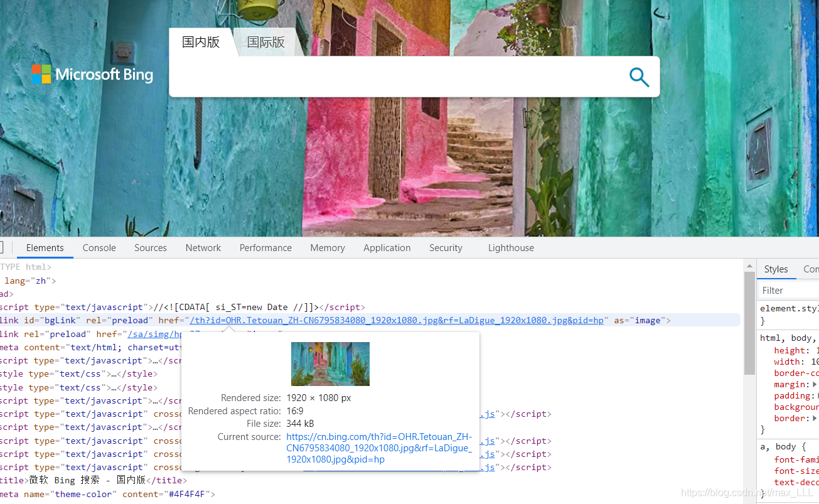
Task: Click the border-co property in Styles
Action: (796, 373)
